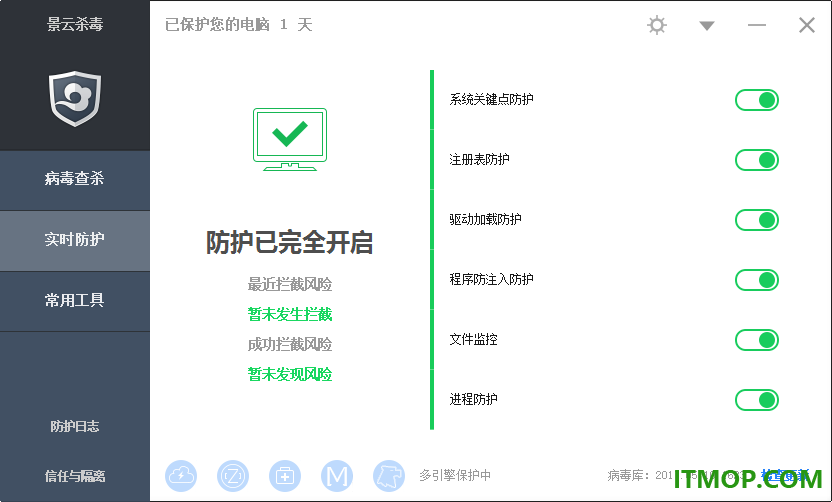The height and width of the screenshot is (502, 832).
Task: Click the M engine icon
Action: (337, 475)
